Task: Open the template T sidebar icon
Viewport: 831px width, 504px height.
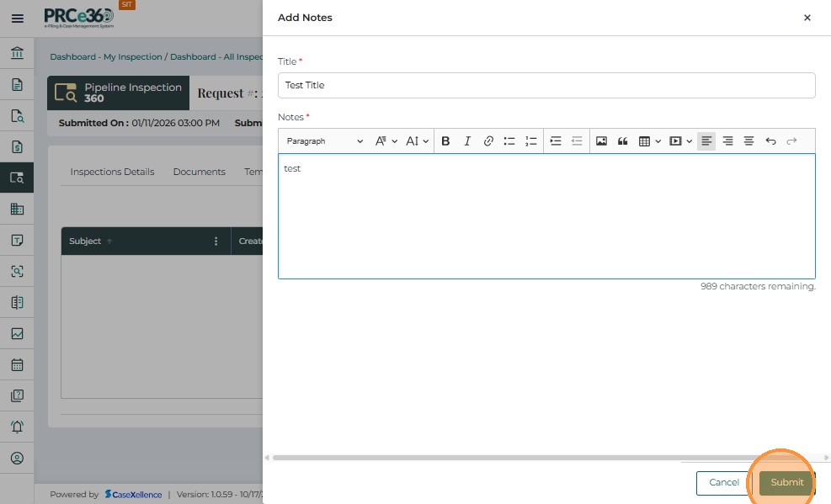Action: click(x=17, y=240)
